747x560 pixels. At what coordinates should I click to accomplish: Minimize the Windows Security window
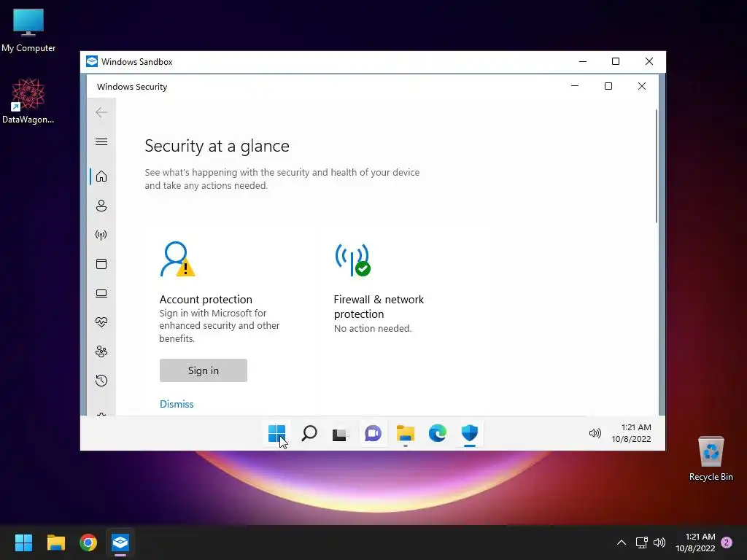click(x=575, y=86)
